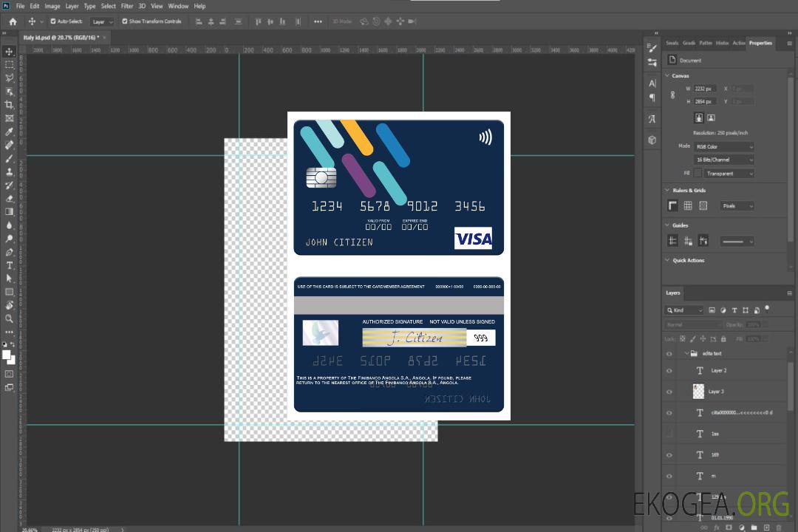
Task: Select the Eyedropper tool
Action: tap(9, 132)
